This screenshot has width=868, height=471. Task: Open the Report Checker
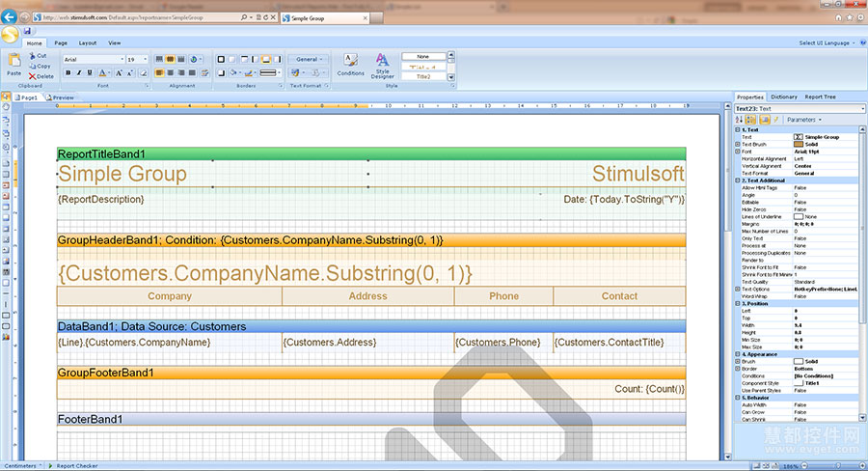73,466
